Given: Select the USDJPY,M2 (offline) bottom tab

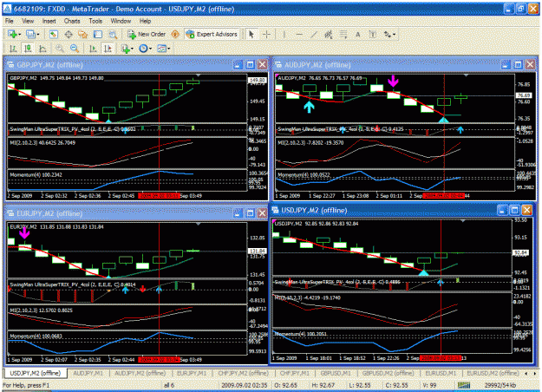Looking at the screenshot, I should tap(36, 373).
